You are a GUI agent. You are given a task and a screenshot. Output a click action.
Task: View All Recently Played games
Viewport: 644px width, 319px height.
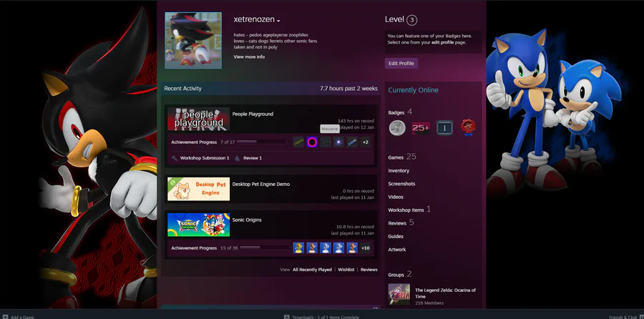312,270
